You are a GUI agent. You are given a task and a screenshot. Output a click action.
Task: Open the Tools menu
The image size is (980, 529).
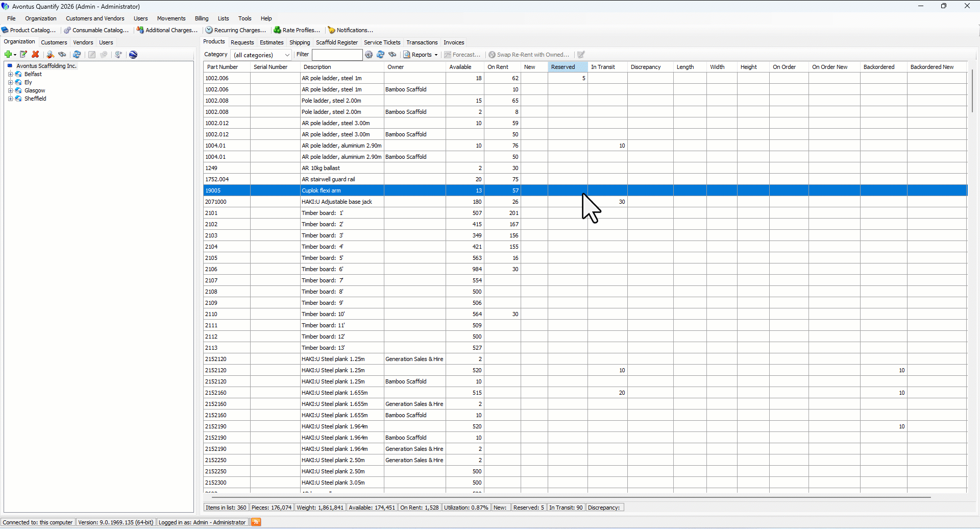245,18
